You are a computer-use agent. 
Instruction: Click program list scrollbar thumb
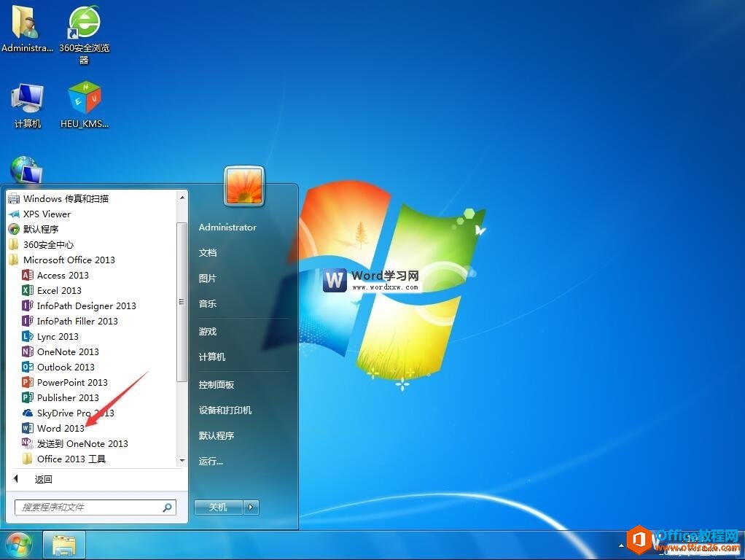coord(182,302)
